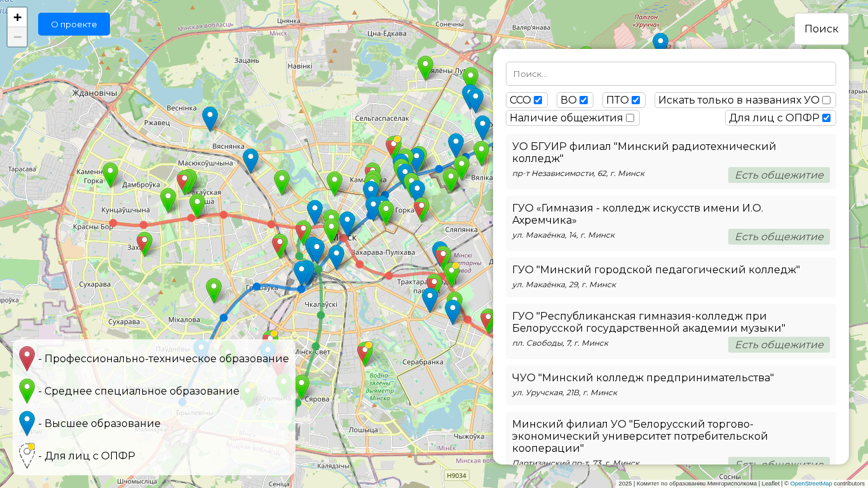Open the green marker near Зялёны Луг

click(x=425, y=66)
